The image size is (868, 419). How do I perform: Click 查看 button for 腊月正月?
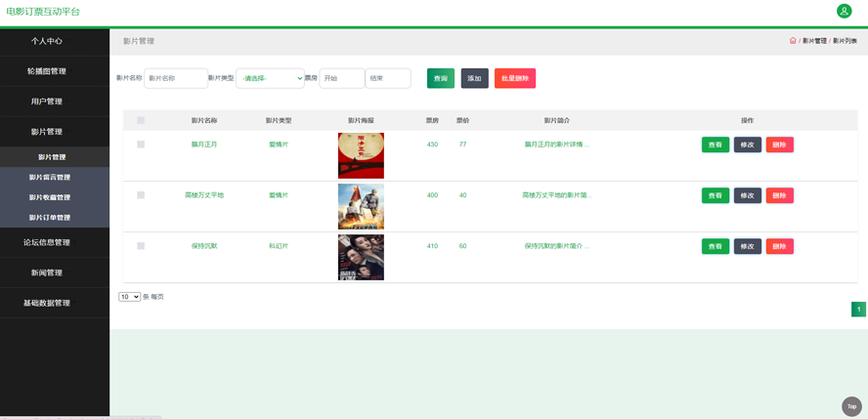click(716, 145)
